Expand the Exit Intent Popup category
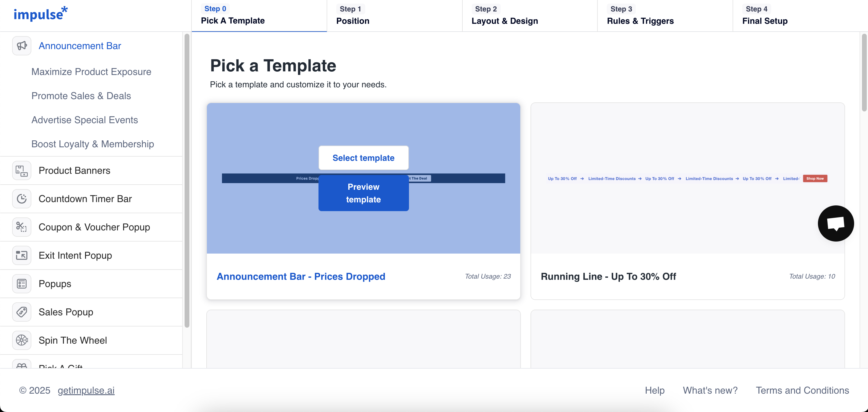868x412 pixels. point(75,255)
